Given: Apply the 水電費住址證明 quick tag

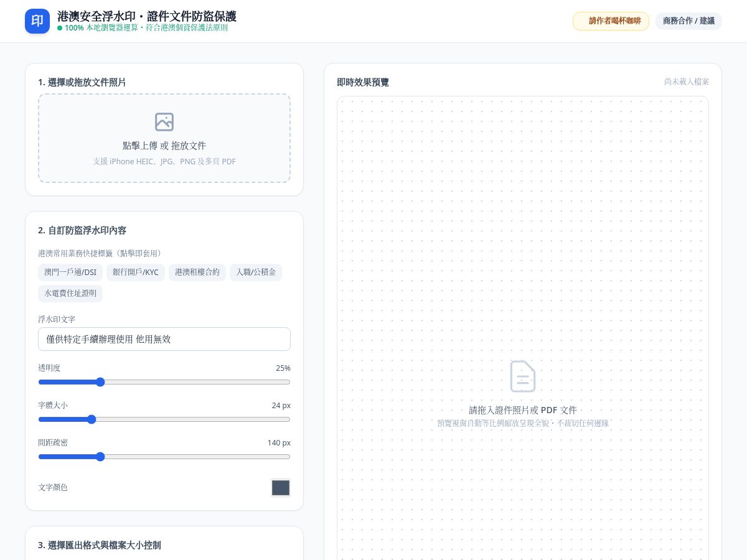Looking at the screenshot, I should (70, 294).
